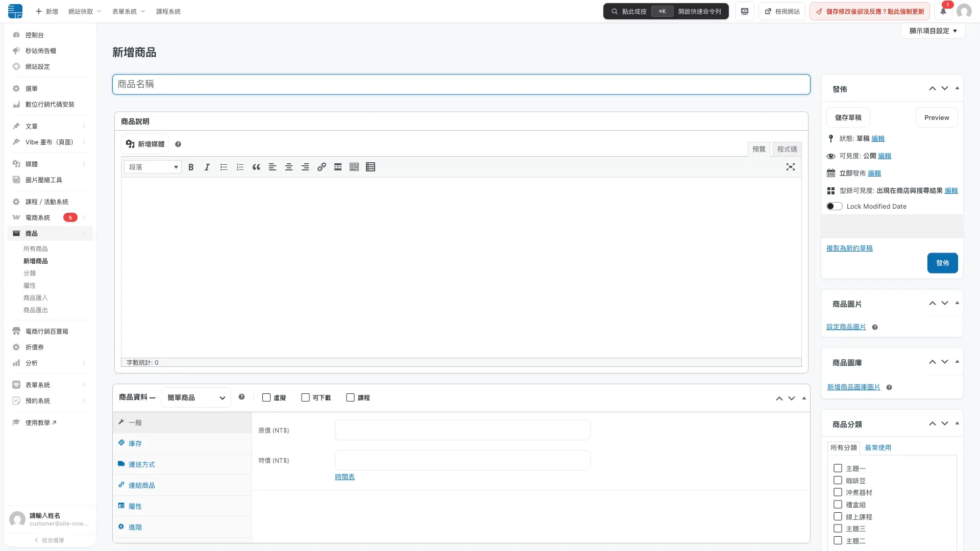
Task: Center-align the text
Action: pos(289,167)
